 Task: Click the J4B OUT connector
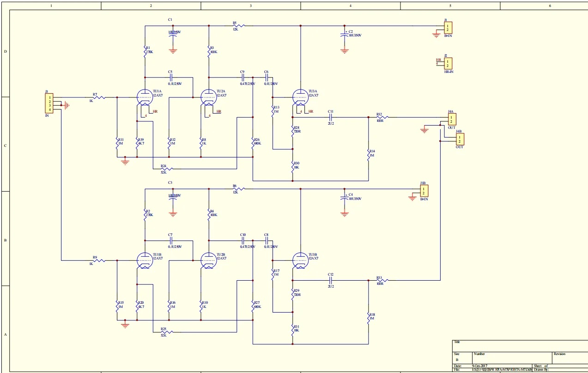[x=460, y=139]
